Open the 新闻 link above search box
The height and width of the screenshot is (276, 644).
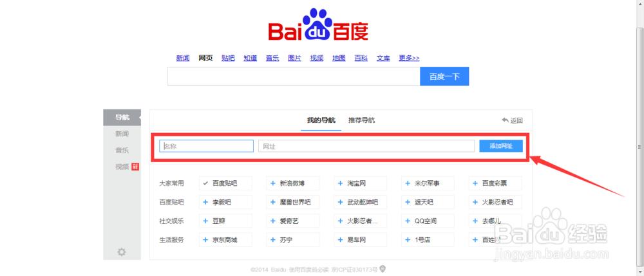click(x=183, y=58)
